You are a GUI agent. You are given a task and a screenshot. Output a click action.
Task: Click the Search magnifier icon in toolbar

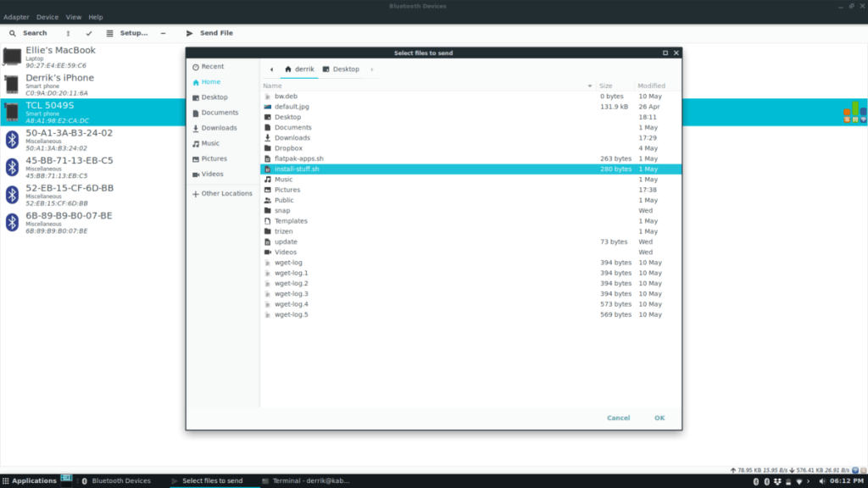(x=13, y=33)
